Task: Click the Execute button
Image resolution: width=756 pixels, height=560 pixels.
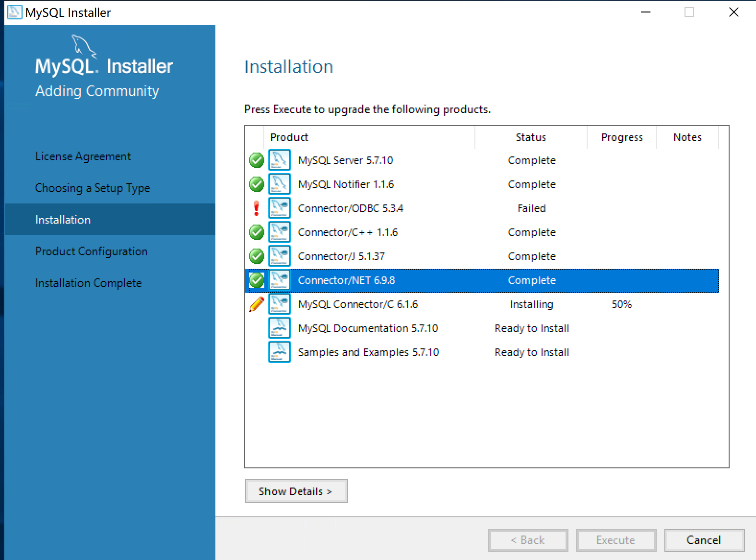Action: (616, 540)
